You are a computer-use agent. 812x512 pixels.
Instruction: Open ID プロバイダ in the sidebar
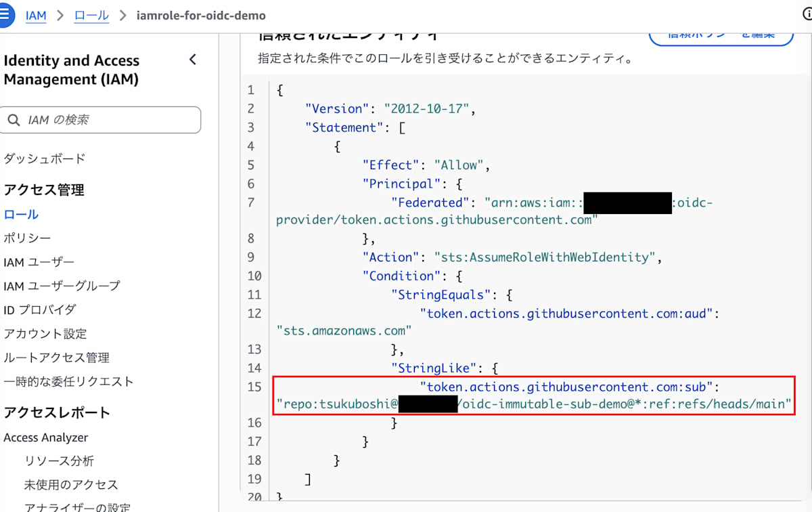tap(40, 309)
